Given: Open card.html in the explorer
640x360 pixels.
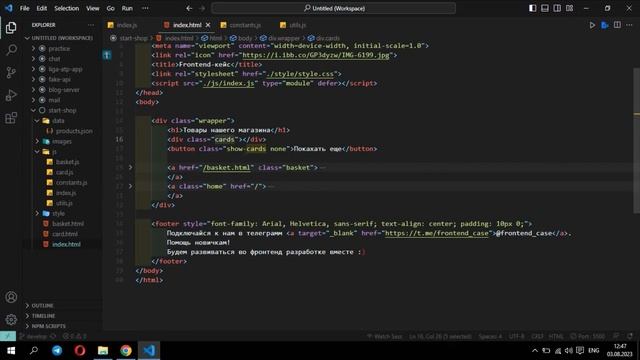Looking at the screenshot, I should 64,234.
